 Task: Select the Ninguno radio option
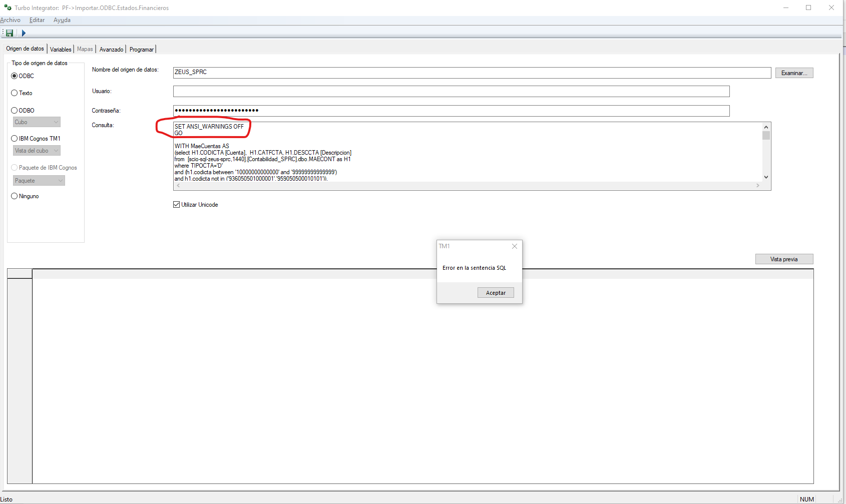click(x=15, y=196)
